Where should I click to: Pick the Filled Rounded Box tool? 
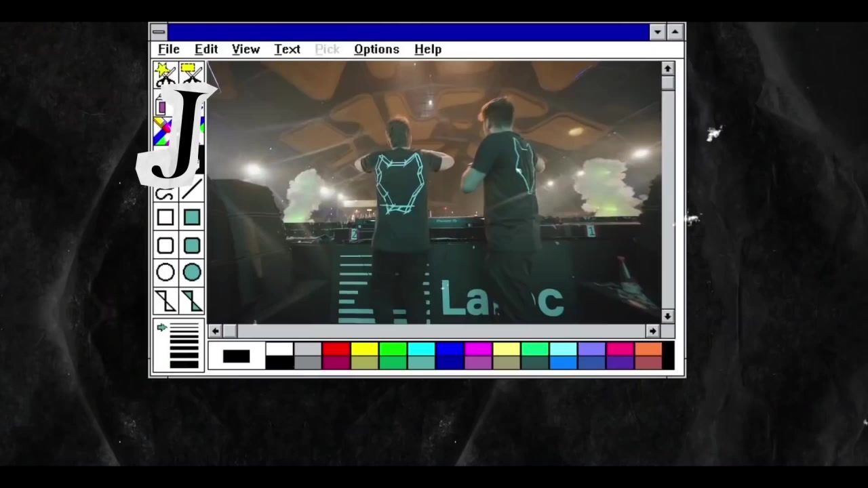point(192,245)
